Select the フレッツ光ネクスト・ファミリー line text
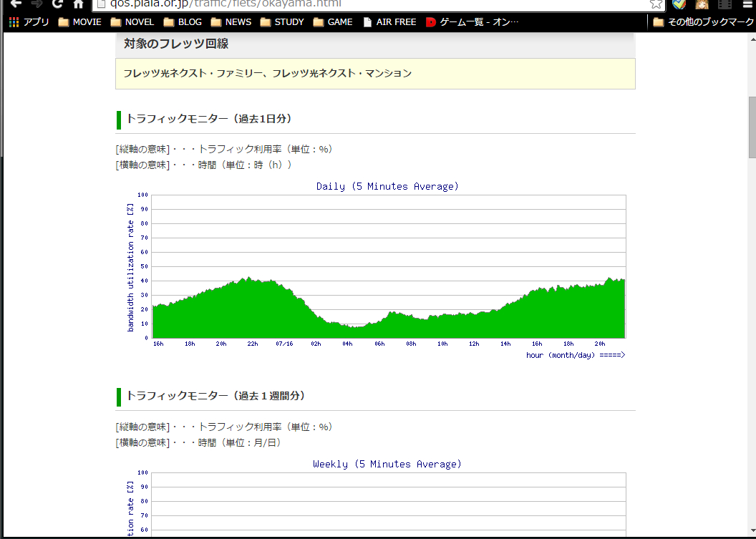This screenshot has width=756, height=539. (x=268, y=73)
